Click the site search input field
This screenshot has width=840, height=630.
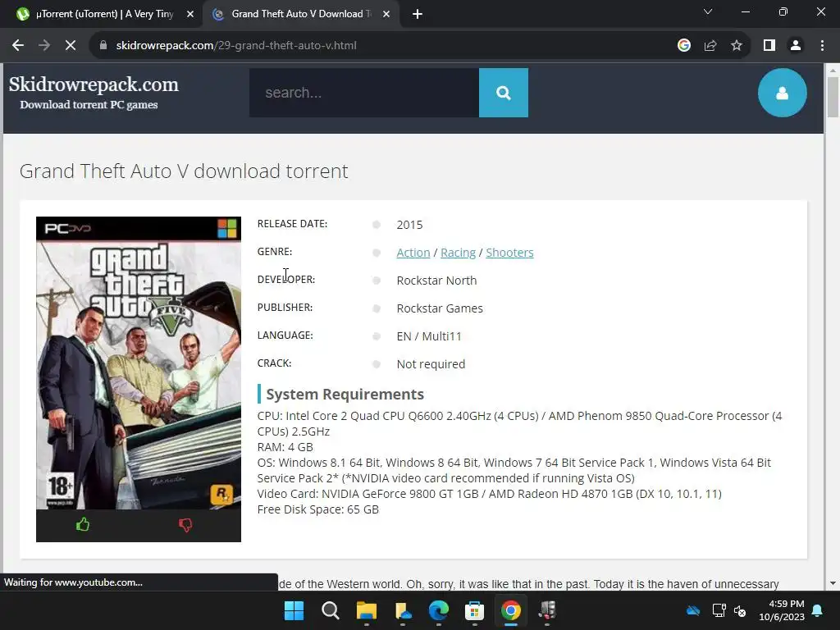click(364, 93)
